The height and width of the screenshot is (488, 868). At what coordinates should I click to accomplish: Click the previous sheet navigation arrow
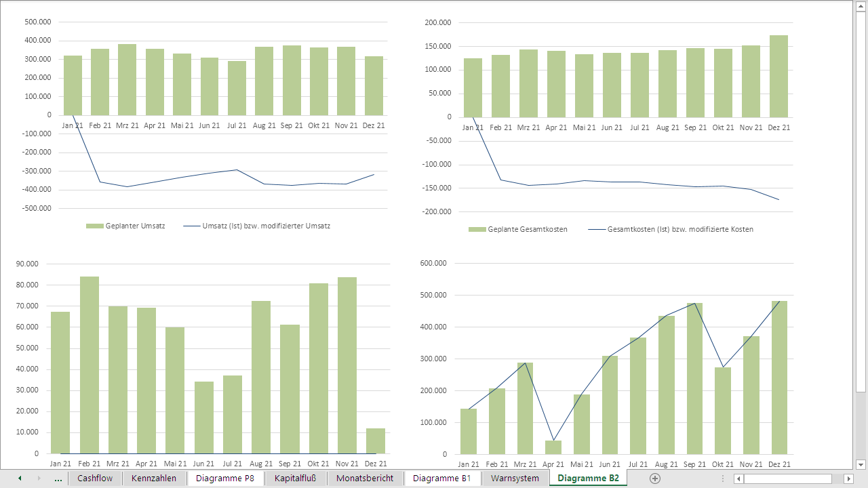pos(20,479)
